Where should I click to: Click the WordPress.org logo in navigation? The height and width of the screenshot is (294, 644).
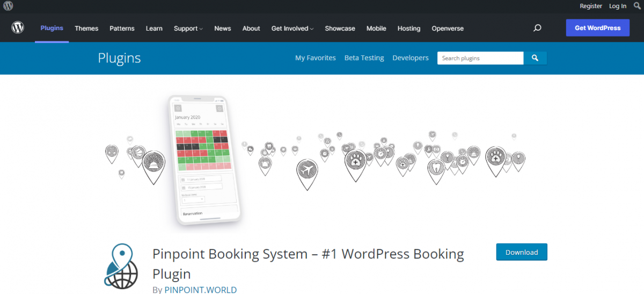(x=18, y=28)
